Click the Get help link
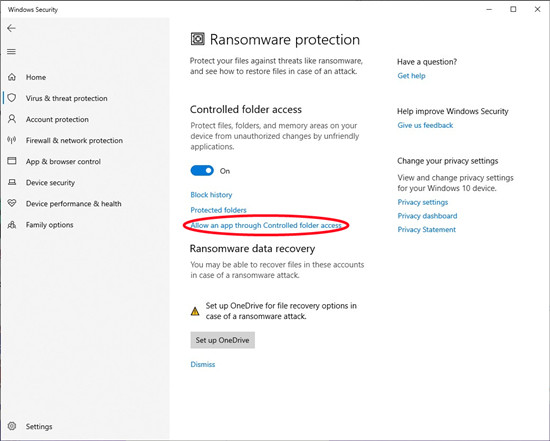 411,76
